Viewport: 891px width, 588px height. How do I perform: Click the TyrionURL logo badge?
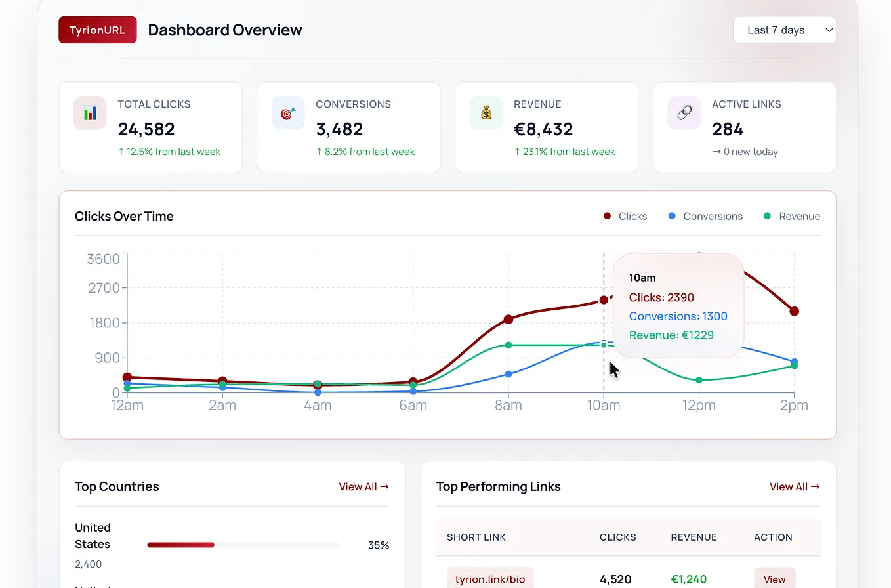pyautogui.click(x=98, y=30)
